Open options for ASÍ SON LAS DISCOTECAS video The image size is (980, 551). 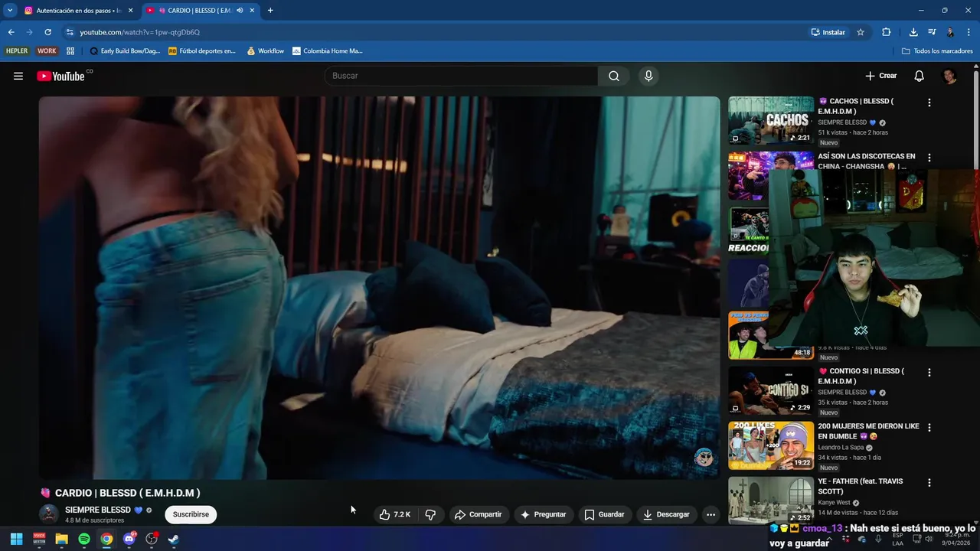929,158
